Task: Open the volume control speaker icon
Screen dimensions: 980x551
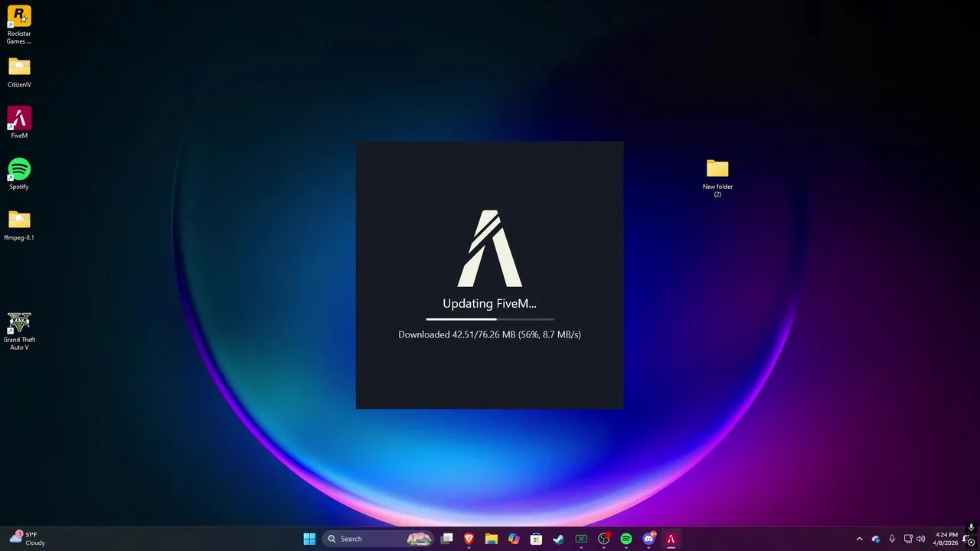Action: pyautogui.click(x=920, y=539)
